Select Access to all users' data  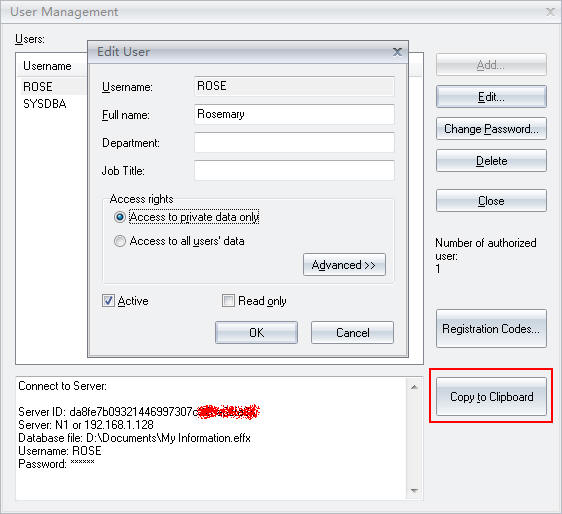119,241
